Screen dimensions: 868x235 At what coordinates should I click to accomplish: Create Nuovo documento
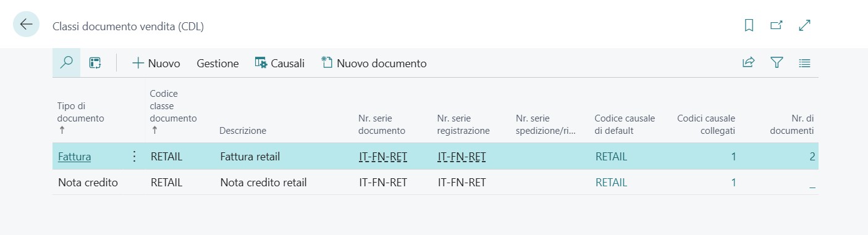[x=374, y=63]
